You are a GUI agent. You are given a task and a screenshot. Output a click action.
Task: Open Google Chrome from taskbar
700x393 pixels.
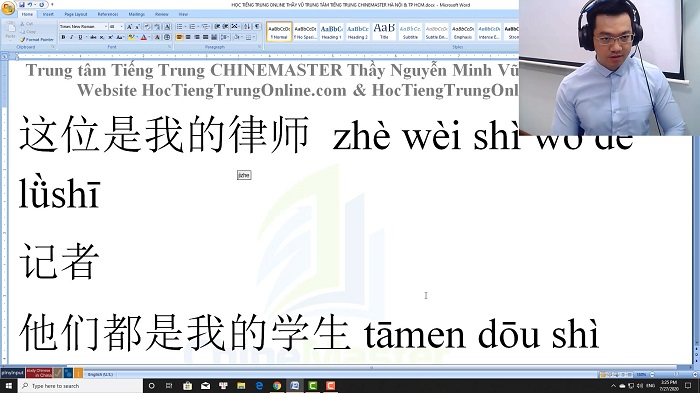277,385
